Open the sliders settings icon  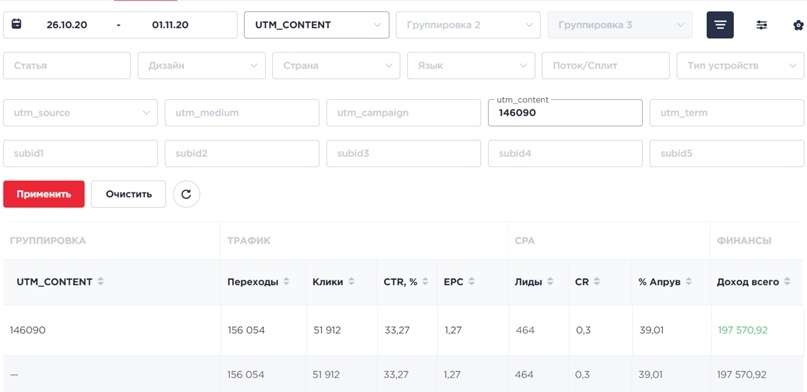pos(762,25)
